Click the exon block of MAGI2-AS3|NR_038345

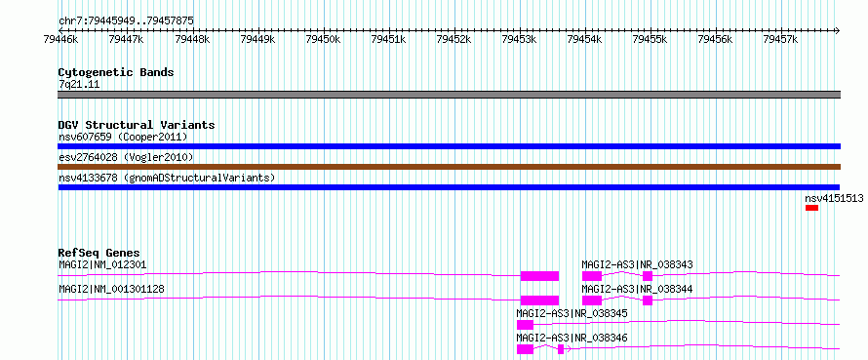pyautogui.click(x=525, y=325)
